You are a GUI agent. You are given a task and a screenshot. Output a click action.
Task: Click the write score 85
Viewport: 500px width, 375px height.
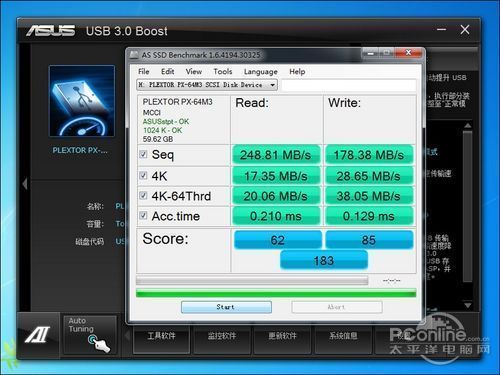369,240
